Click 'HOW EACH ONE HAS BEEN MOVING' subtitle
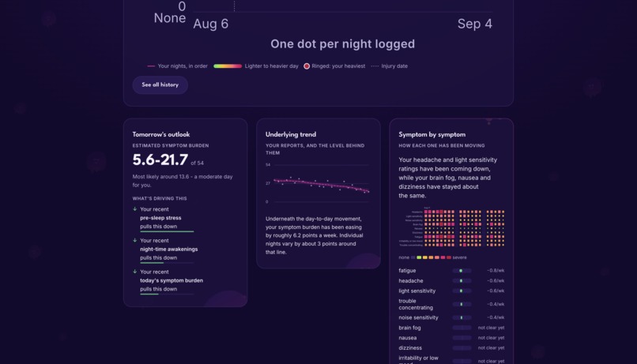The image size is (637, 364). click(x=442, y=146)
